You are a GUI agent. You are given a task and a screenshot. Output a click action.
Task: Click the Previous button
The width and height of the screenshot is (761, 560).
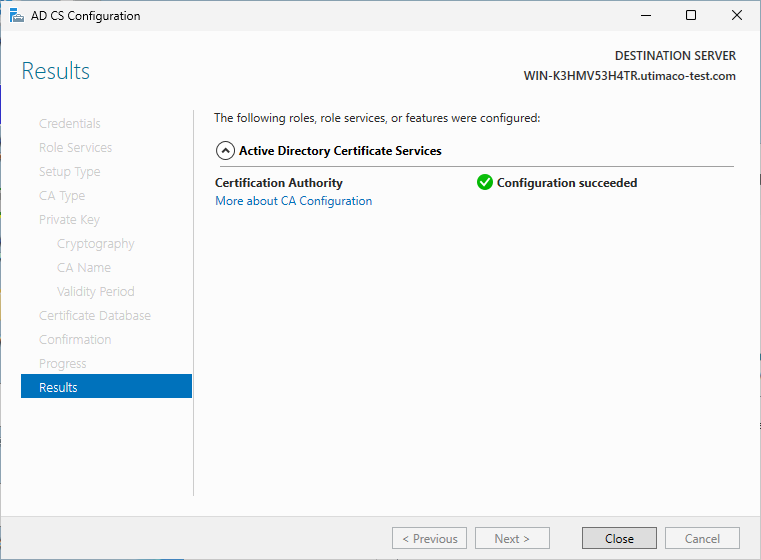coord(429,538)
